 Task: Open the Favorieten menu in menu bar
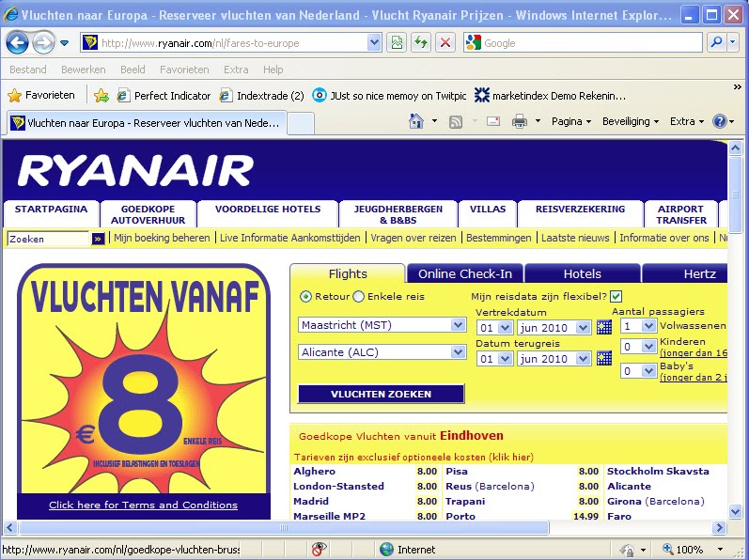tap(184, 70)
